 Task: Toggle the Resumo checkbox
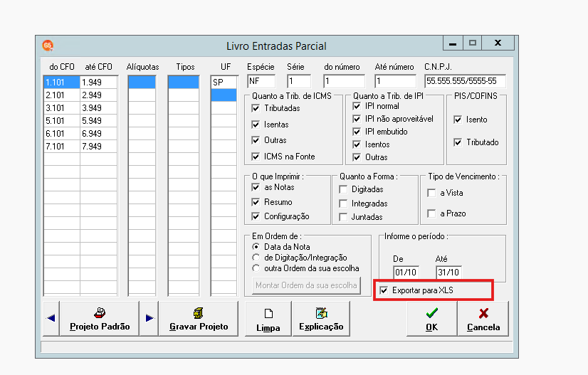click(256, 203)
